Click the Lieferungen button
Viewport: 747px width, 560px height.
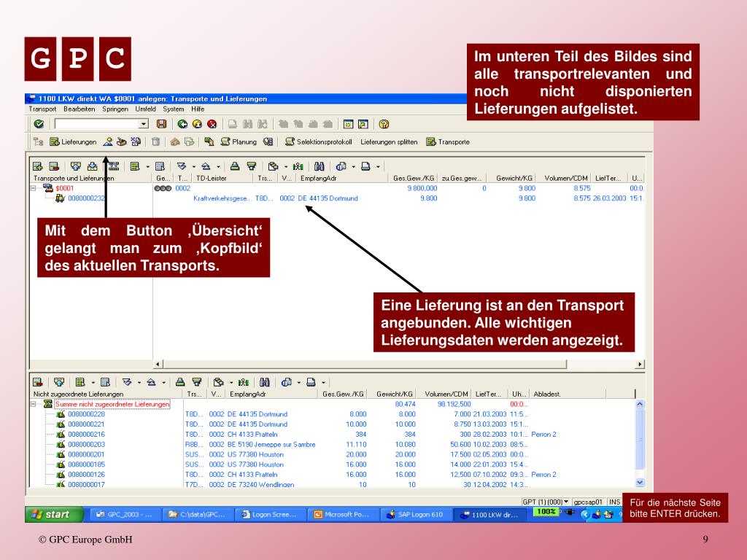point(74,142)
